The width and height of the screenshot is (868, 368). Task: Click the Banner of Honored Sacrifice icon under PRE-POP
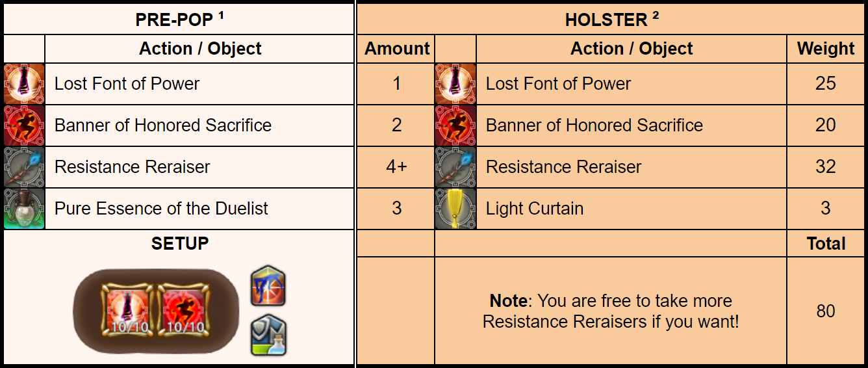(x=24, y=125)
